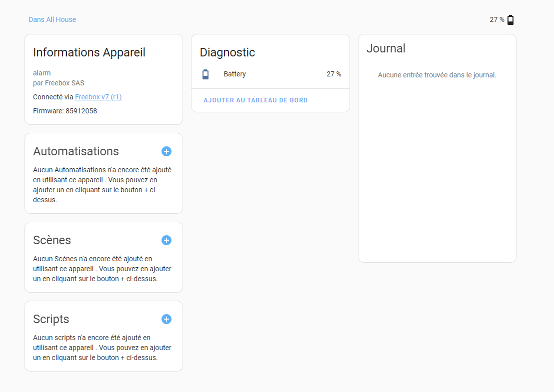554x392 pixels.
Task: Add a new automation with plus icon
Action: point(166,151)
